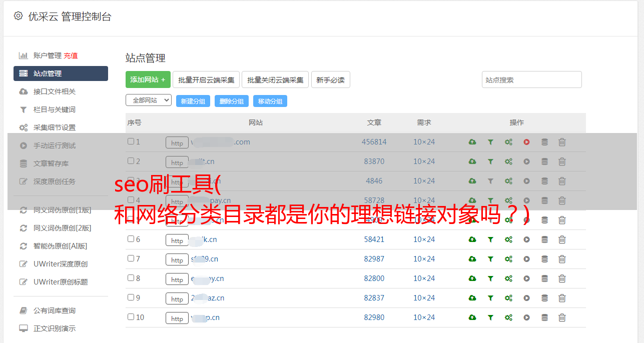Open the gears settings icon in row 6
This screenshot has height=343, width=644.
tap(508, 239)
